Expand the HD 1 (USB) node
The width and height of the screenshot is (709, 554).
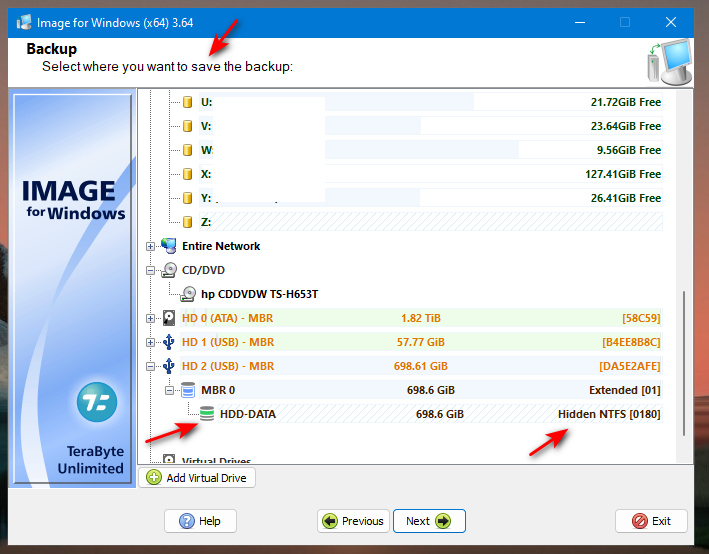point(150,342)
